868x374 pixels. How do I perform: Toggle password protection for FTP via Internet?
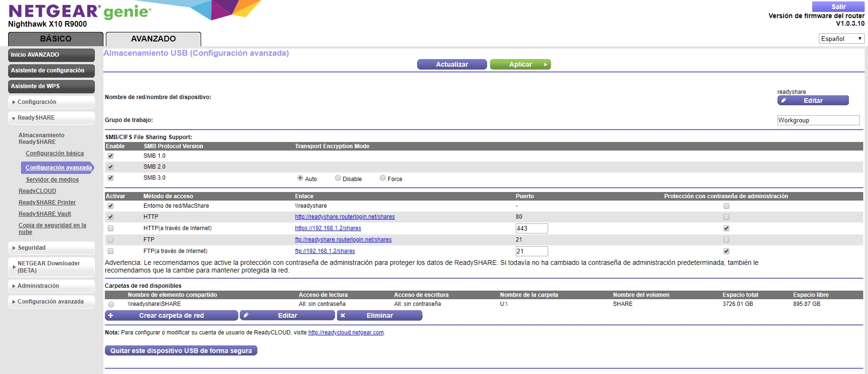(x=726, y=251)
